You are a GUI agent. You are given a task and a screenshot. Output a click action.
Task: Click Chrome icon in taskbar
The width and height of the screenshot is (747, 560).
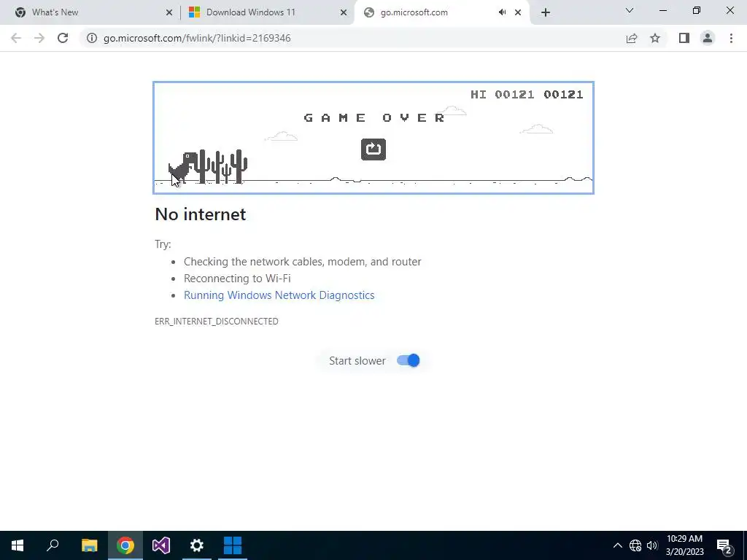click(125, 545)
